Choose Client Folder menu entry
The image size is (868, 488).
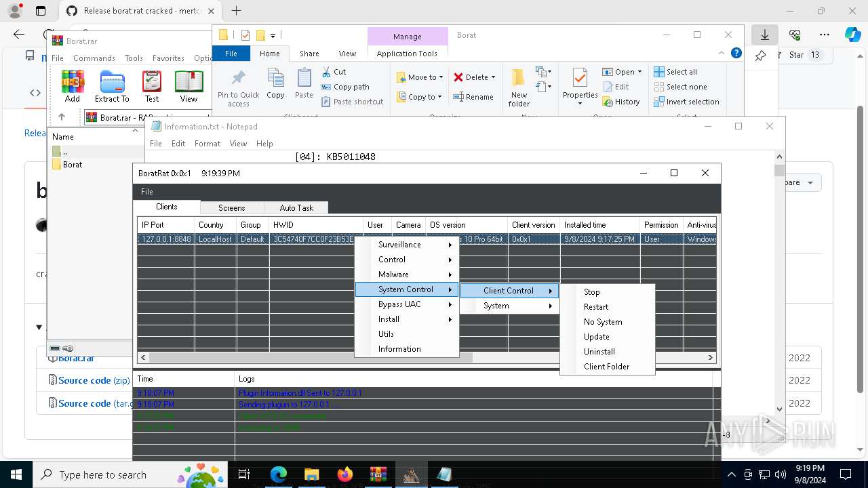tap(608, 367)
